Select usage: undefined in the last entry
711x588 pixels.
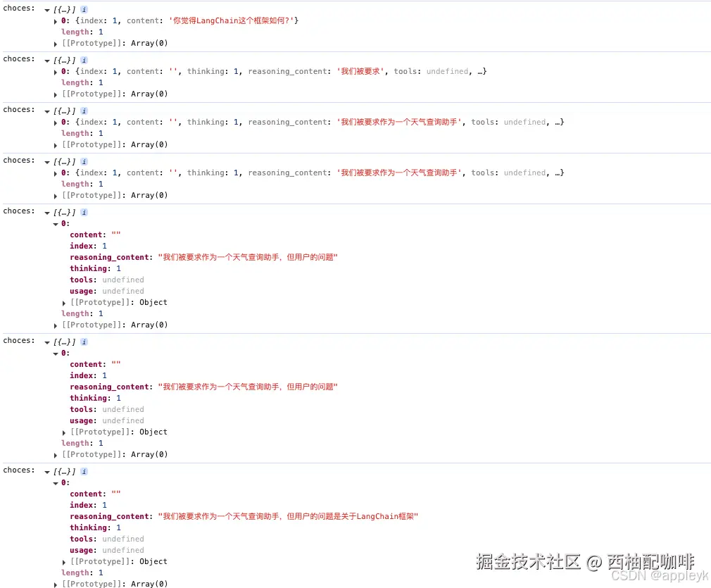[x=102, y=550]
